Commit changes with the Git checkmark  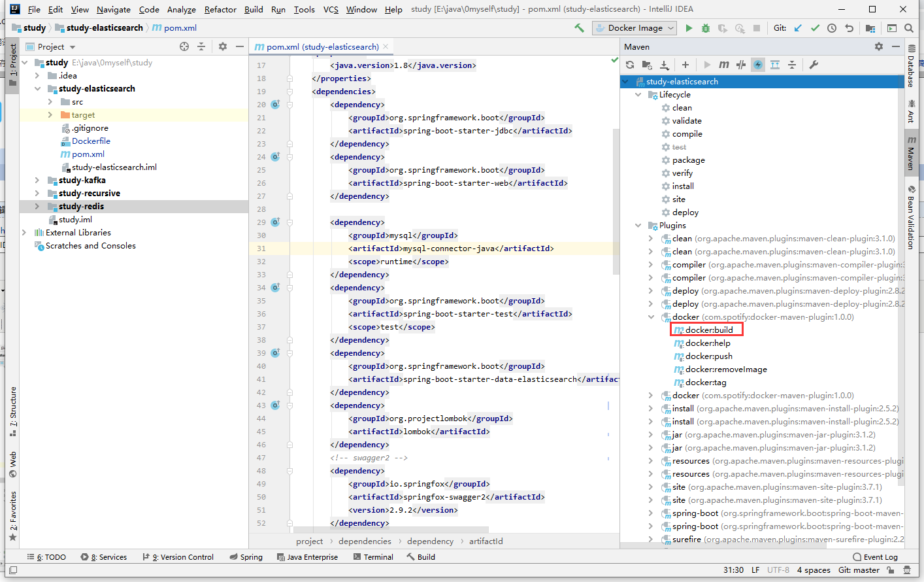click(x=815, y=28)
